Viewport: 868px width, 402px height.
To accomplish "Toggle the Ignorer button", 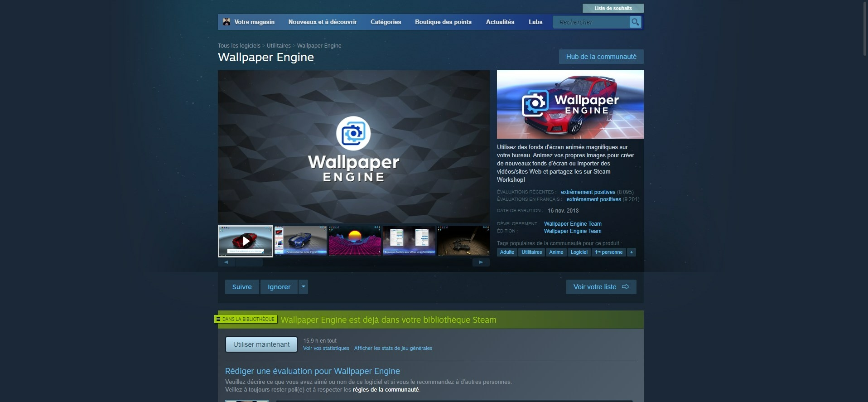I will pyautogui.click(x=279, y=287).
